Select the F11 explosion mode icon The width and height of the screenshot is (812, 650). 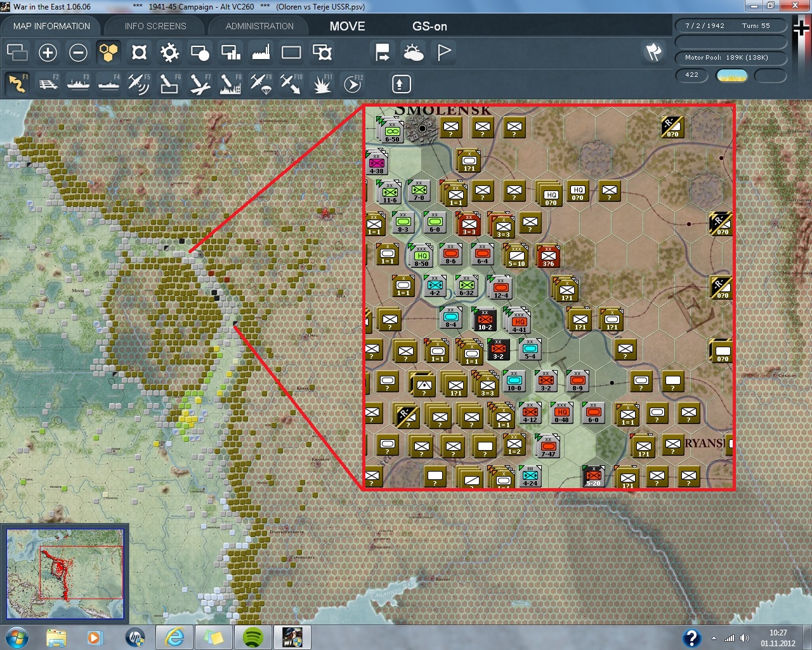pos(322,84)
